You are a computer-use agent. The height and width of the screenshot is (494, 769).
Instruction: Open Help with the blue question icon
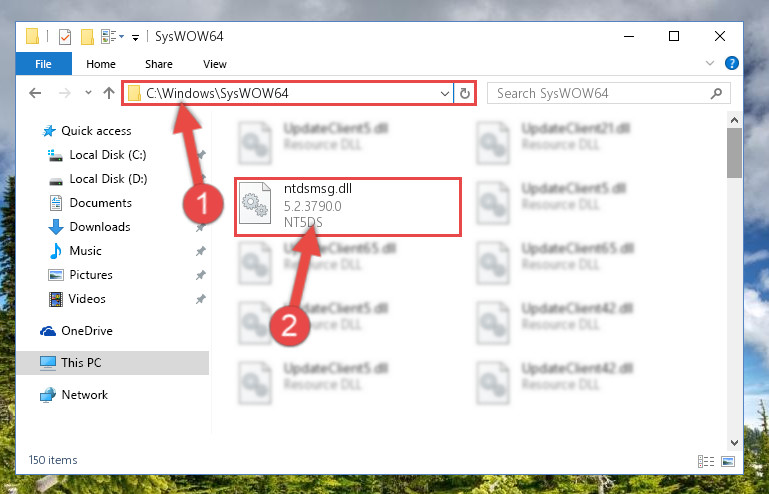[x=731, y=63]
